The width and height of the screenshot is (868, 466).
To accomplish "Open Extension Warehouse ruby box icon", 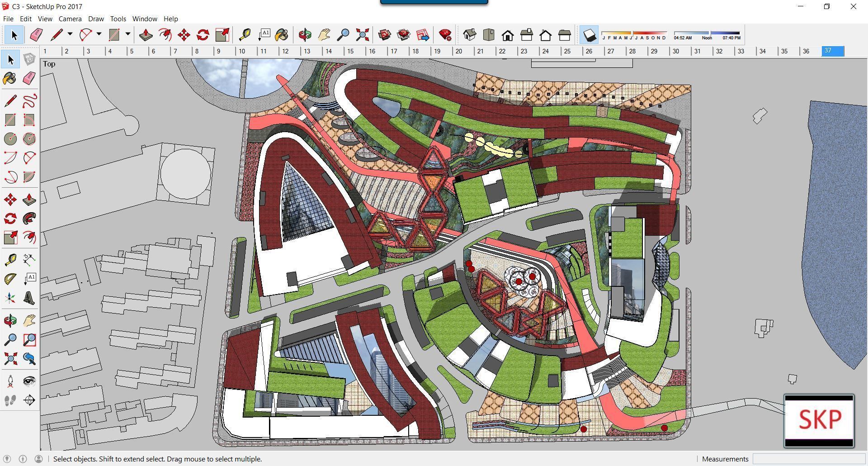I will pyautogui.click(x=404, y=35).
